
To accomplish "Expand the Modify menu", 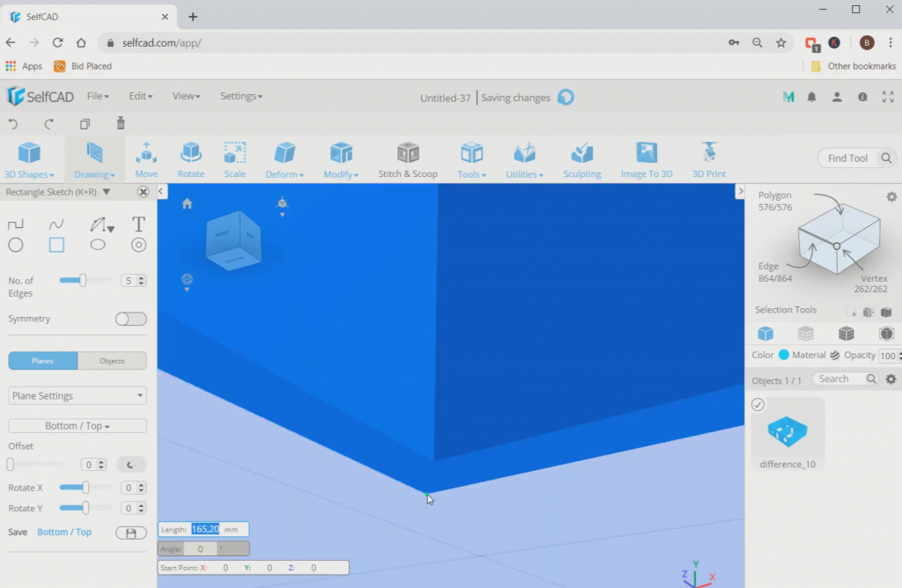I will (x=341, y=158).
